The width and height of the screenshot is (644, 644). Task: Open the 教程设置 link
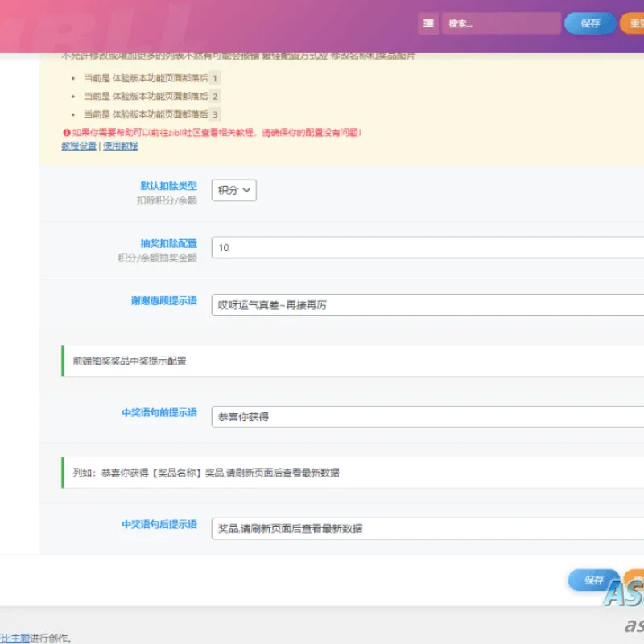coord(79,146)
